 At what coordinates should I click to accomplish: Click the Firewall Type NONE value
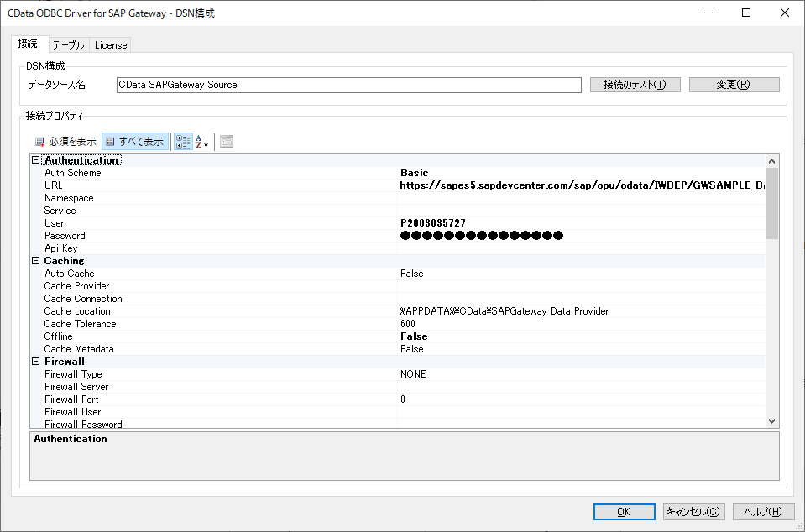[413, 374]
